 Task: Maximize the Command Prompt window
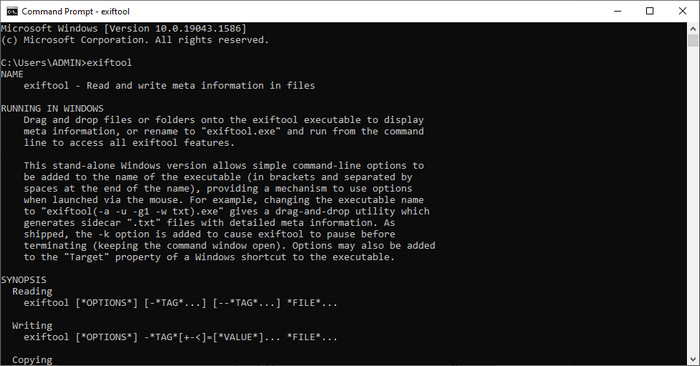coord(650,11)
